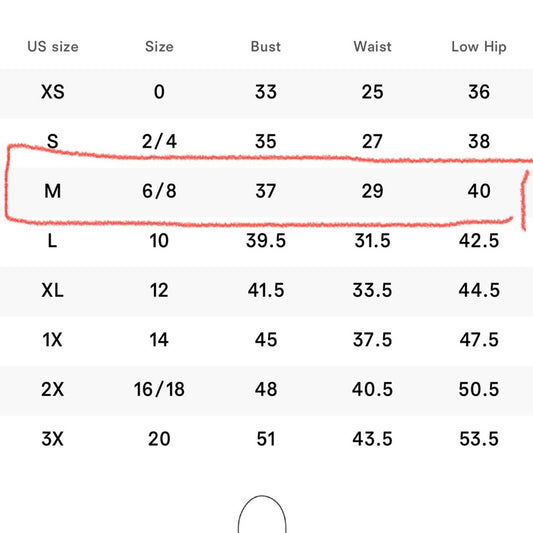Click the waist value 25
Screen dimensions: 533x533
pyautogui.click(x=372, y=92)
